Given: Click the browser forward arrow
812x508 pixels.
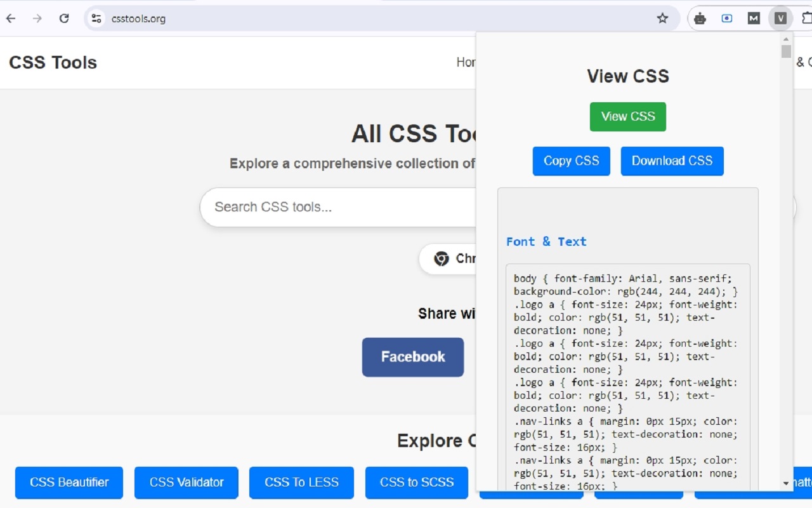Looking at the screenshot, I should pos(37,18).
